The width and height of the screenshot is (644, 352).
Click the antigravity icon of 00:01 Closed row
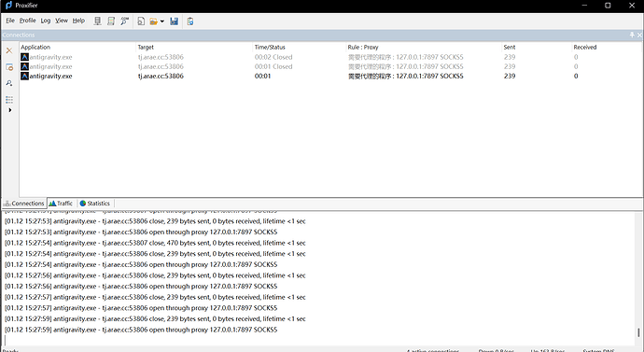point(24,66)
